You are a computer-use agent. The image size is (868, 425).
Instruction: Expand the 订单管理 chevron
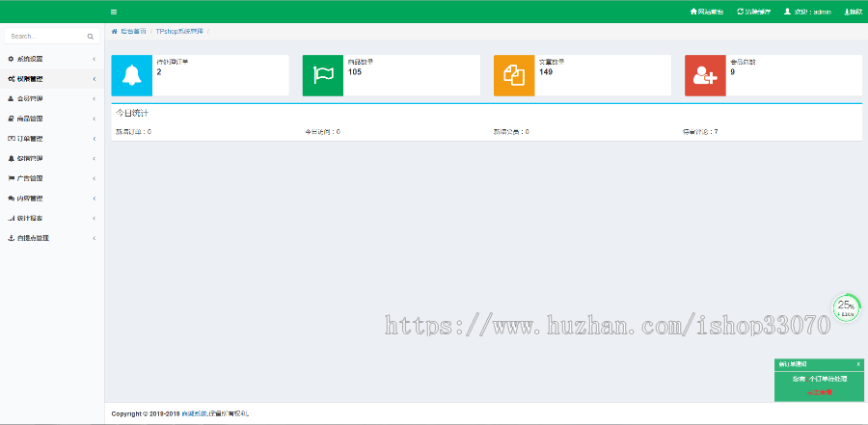pyautogui.click(x=95, y=139)
